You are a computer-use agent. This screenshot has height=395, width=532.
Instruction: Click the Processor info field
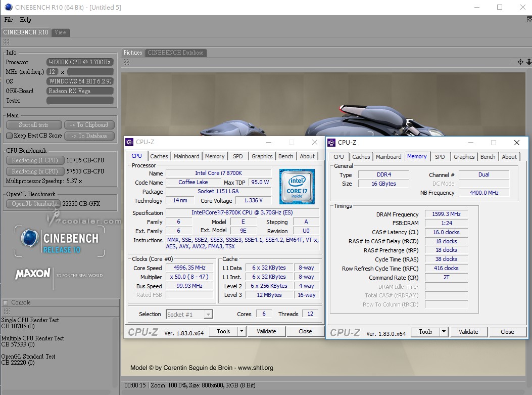click(x=80, y=62)
